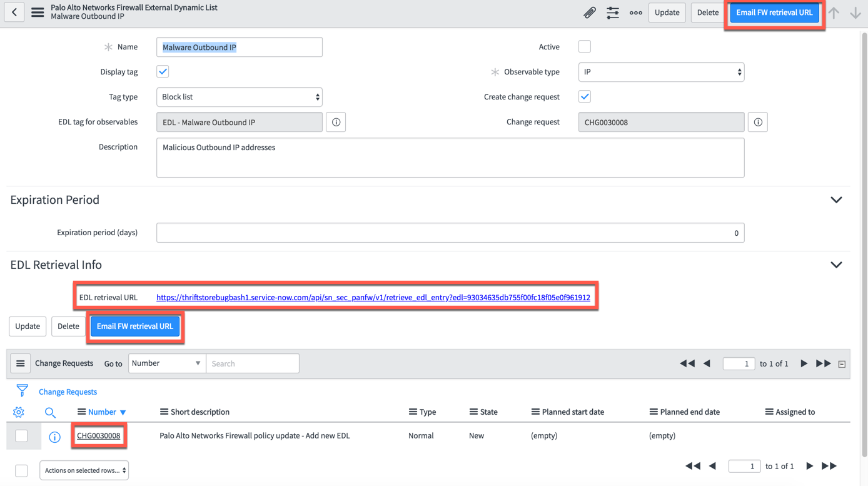The width and height of the screenshot is (868, 486).
Task: Go to next record with down arrow
Action: [x=855, y=13]
